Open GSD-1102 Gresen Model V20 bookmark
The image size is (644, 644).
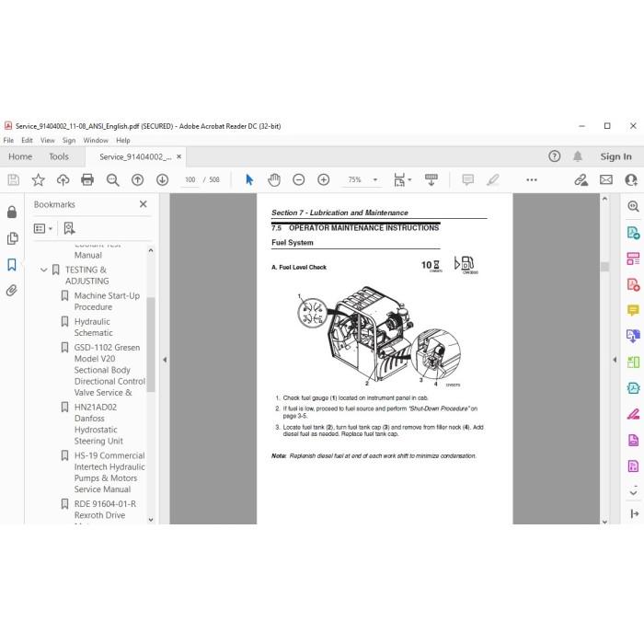[x=109, y=370]
